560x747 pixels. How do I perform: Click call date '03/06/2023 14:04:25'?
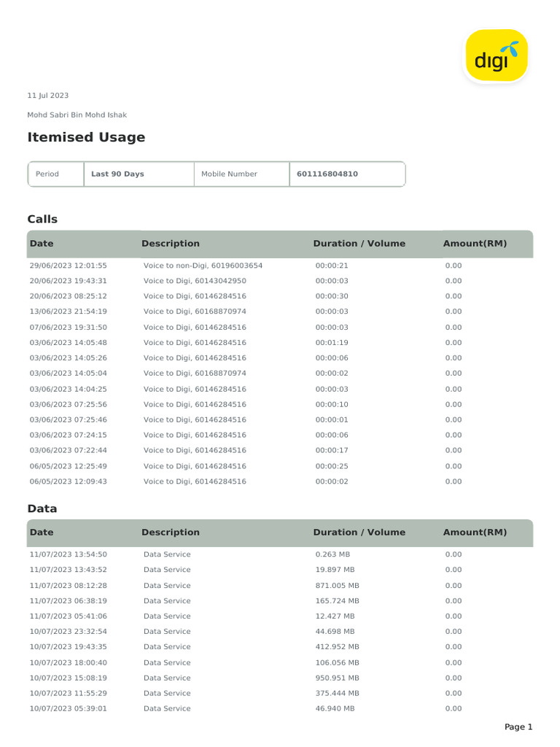pos(68,390)
